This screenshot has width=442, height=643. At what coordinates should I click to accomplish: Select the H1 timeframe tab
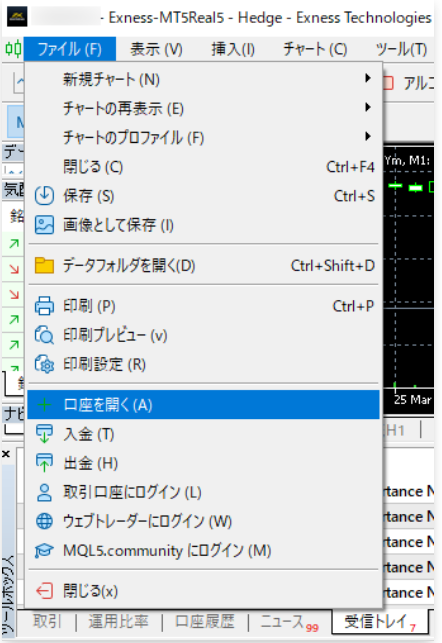395,430
